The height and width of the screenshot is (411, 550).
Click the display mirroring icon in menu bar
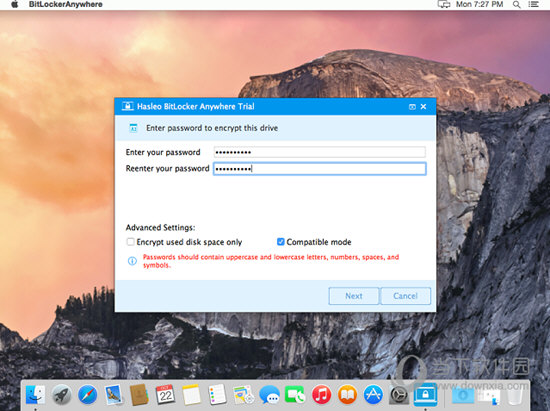coord(444,4)
